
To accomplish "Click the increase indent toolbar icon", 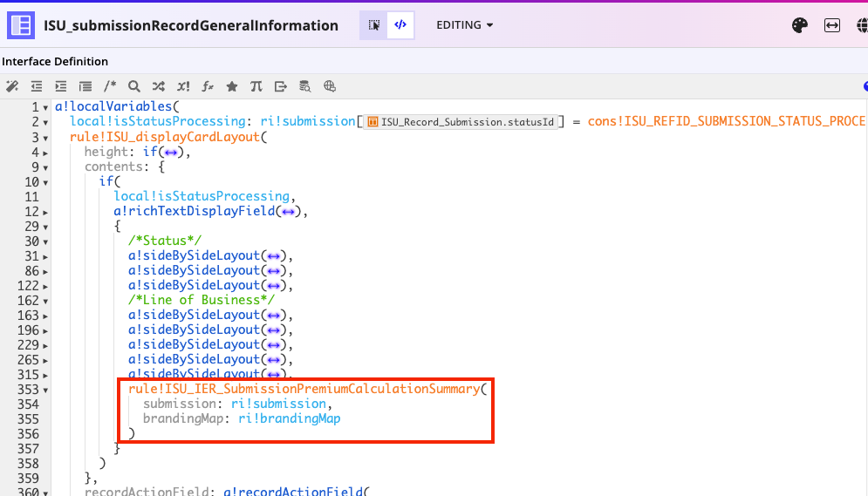I will pyautogui.click(x=61, y=86).
